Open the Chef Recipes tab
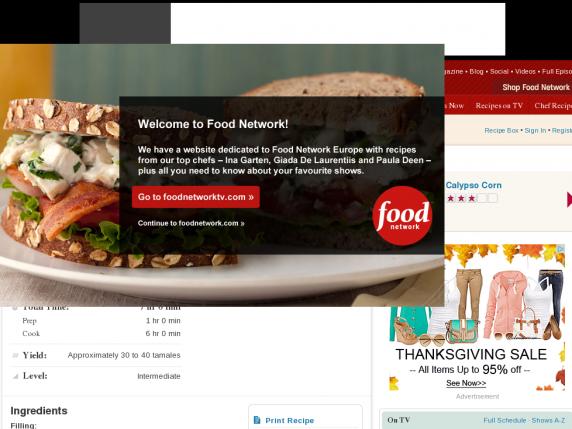Viewport: 572px width, 429px height. tap(553, 106)
